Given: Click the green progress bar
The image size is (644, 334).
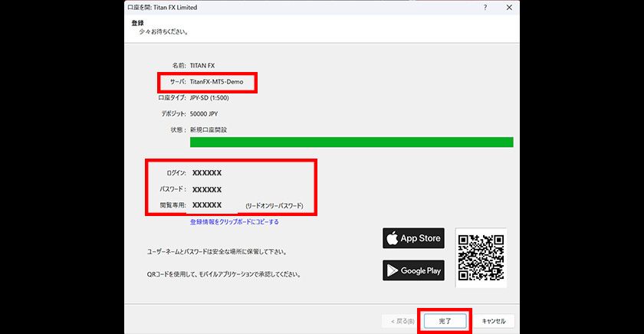Looking at the screenshot, I should click(x=351, y=142).
